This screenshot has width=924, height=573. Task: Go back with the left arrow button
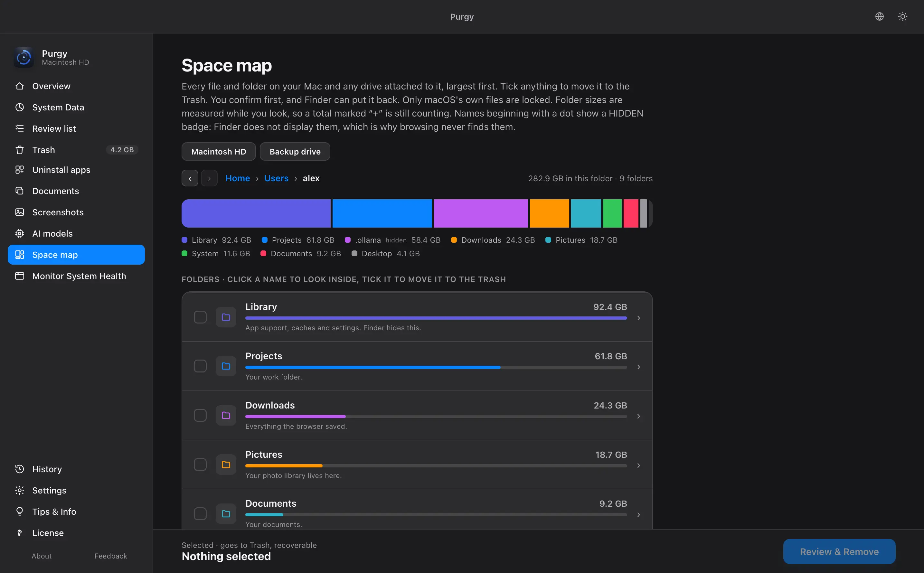[190, 178]
